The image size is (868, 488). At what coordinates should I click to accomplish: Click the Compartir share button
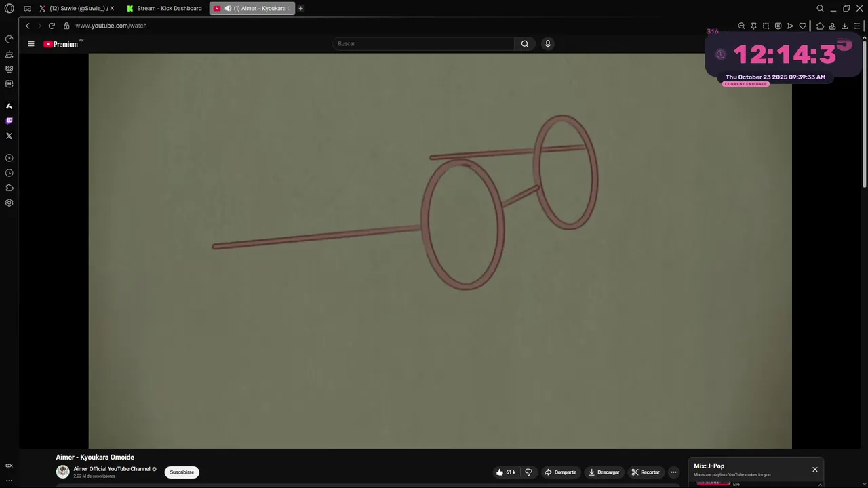point(560,472)
